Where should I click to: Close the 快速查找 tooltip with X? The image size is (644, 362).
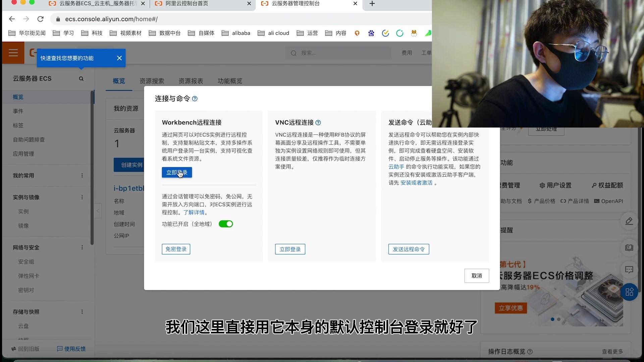(119, 58)
